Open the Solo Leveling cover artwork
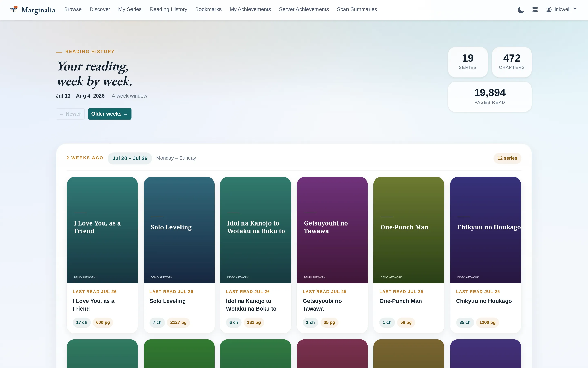This screenshot has width=588, height=368. (x=179, y=230)
